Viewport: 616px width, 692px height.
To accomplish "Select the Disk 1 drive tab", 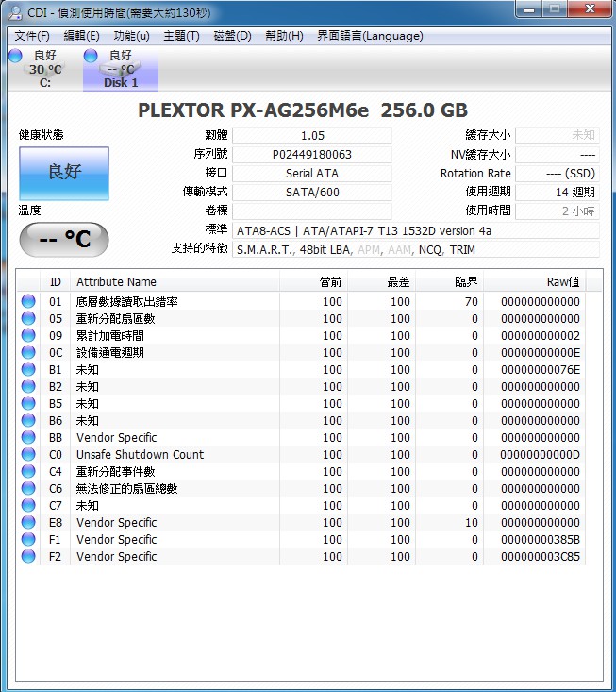I will (x=121, y=69).
